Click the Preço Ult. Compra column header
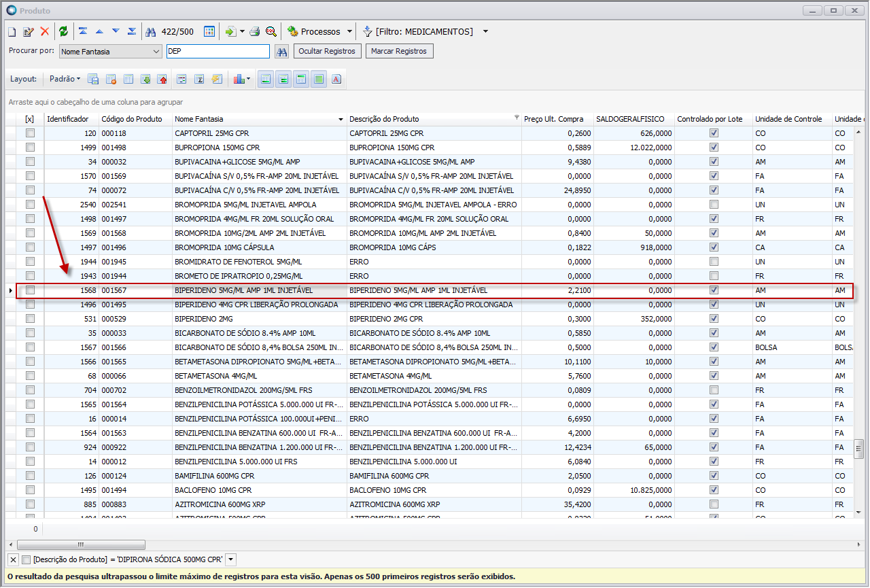Viewport: 870px width, 588px height. pyautogui.click(x=557, y=119)
